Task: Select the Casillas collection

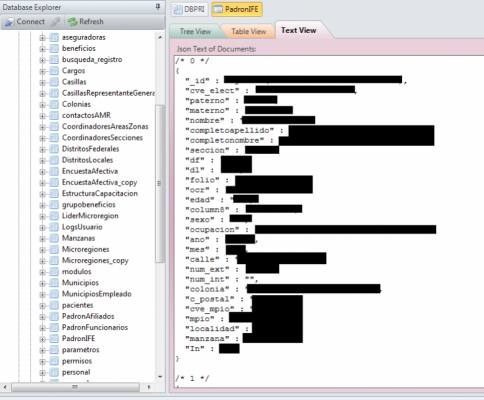Action: [x=74, y=82]
